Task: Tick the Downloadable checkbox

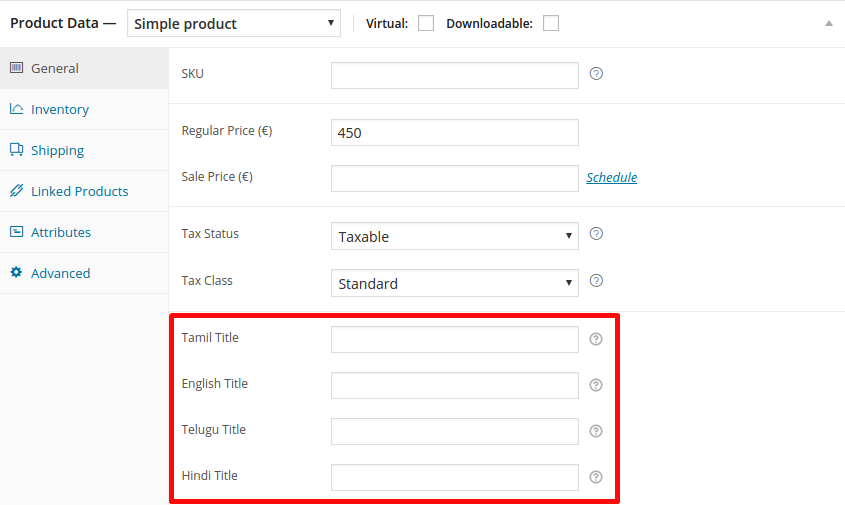Action: [551, 23]
